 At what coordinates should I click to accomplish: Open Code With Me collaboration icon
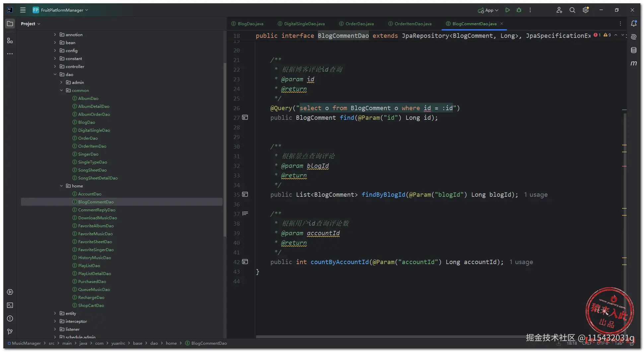559,10
